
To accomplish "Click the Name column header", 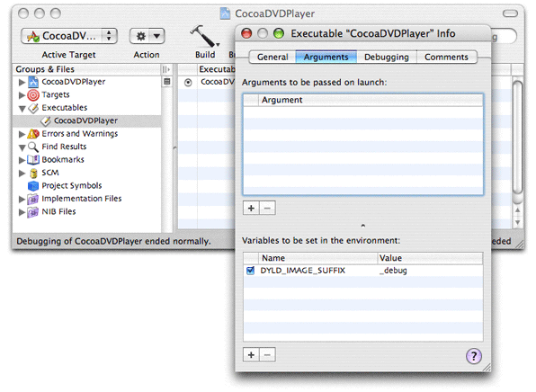I will pos(317,258).
